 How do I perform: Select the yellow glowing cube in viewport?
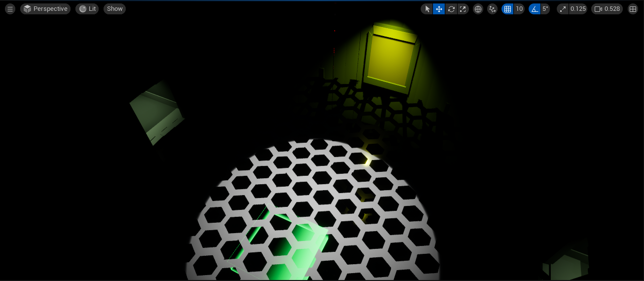(x=392, y=58)
